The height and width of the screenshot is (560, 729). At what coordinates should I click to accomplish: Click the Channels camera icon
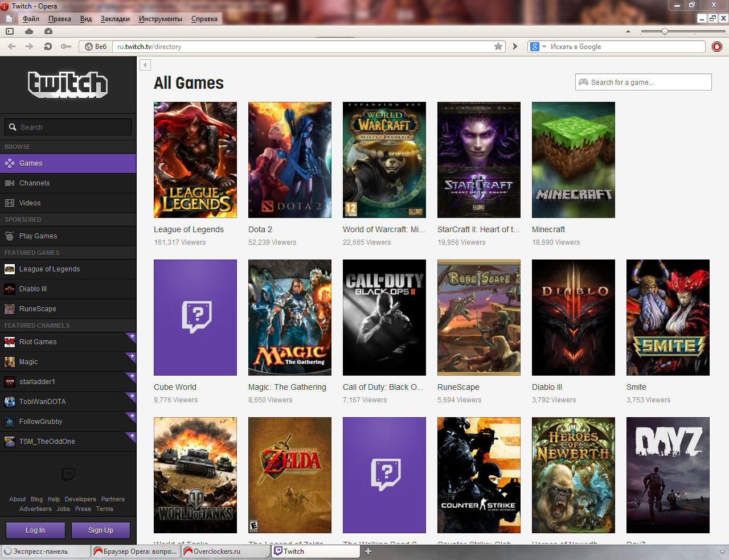(10, 183)
